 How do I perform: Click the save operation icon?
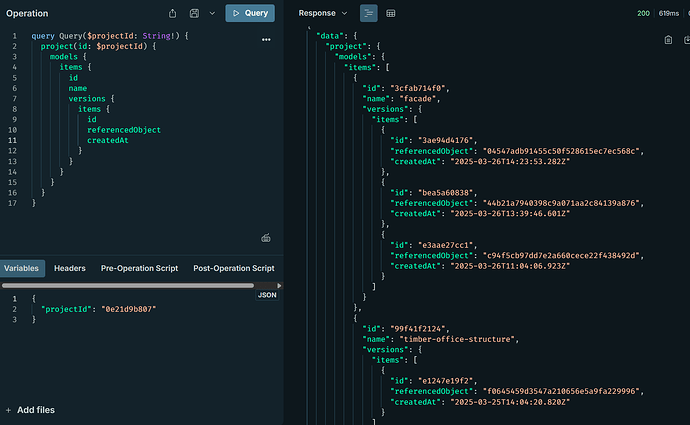(x=194, y=13)
